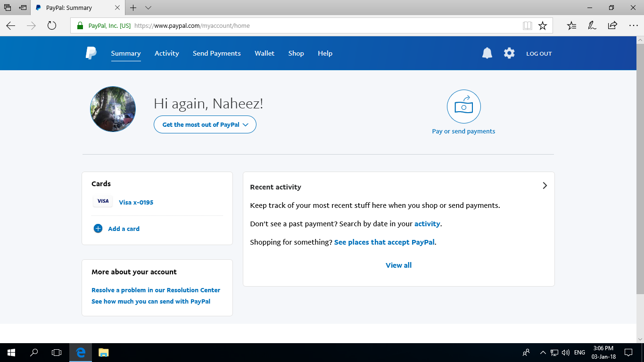Viewport: 644px width, 362px height.
Task: Open Resolve a problem in Resolution Center
Action: [156, 290]
